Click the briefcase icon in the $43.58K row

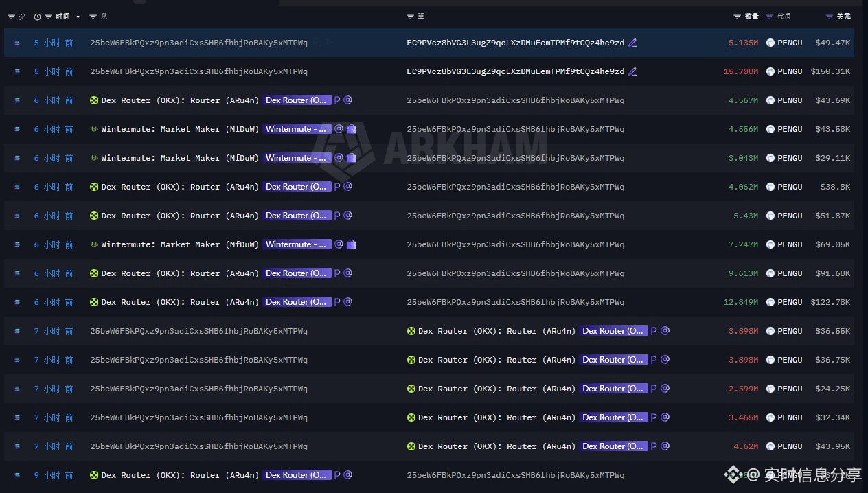(352, 129)
